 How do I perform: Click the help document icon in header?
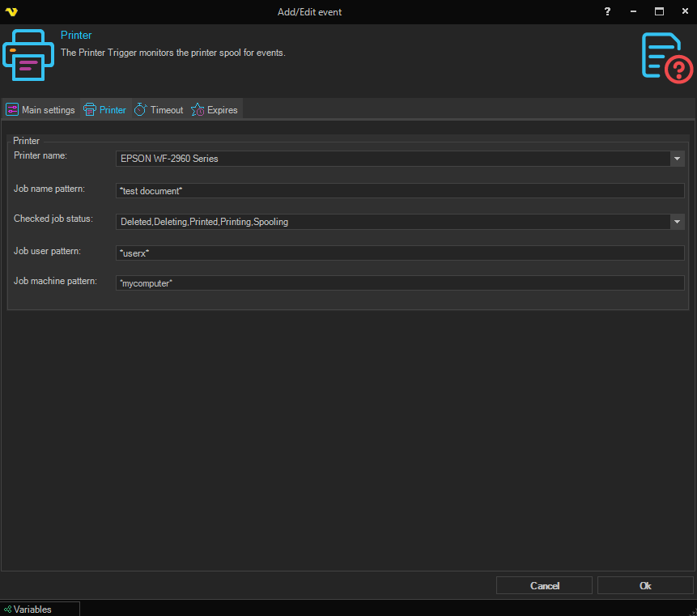666,56
